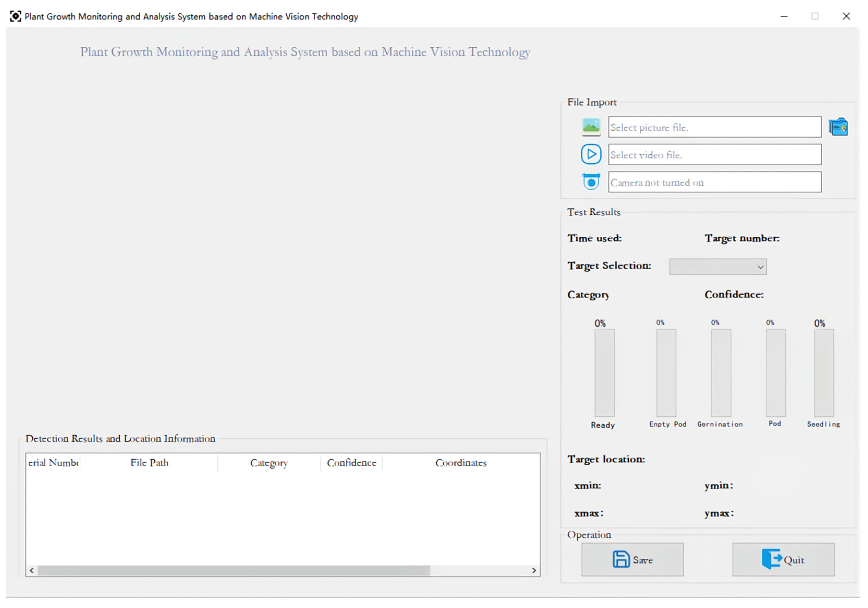Click the Camera not turned on field

(714, 182)
